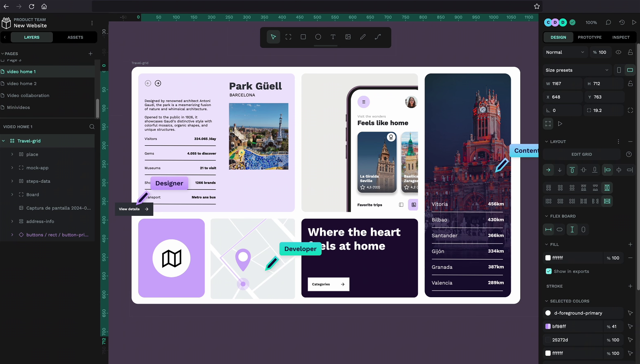Select the Board layer row

pos(47,194)
